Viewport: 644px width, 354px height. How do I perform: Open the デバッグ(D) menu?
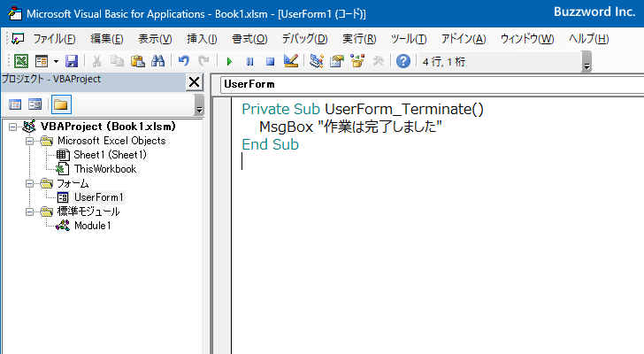(x=304, y=39)
